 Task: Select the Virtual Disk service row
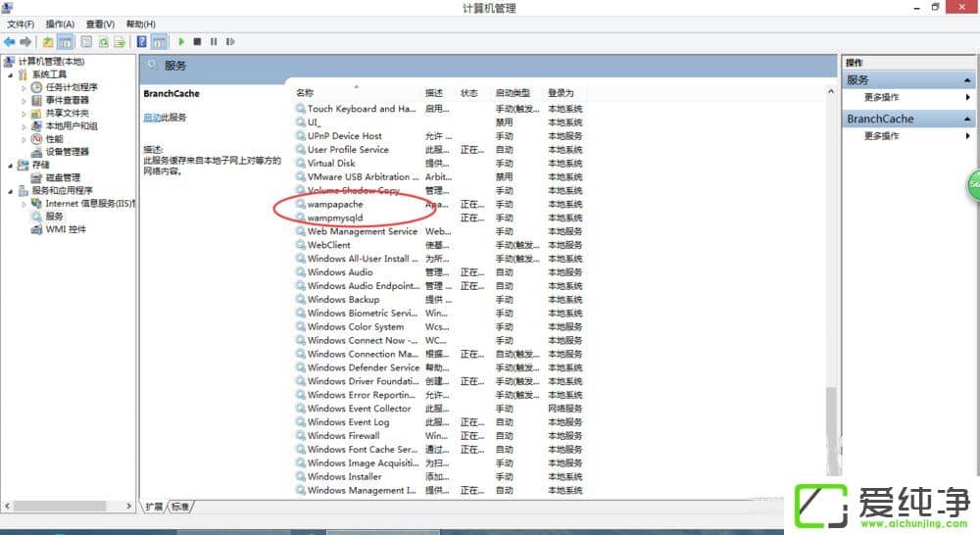point(439,163)
